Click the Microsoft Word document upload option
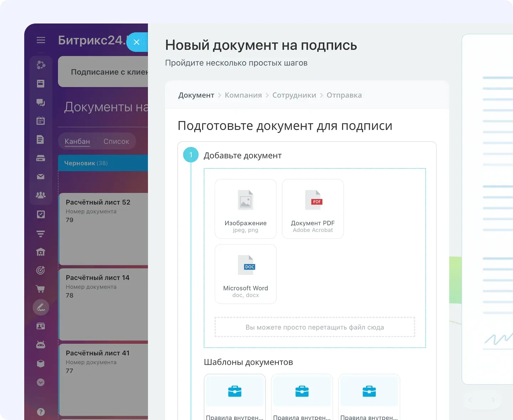This screenshot has height=420, width=513. pos(245,274)
